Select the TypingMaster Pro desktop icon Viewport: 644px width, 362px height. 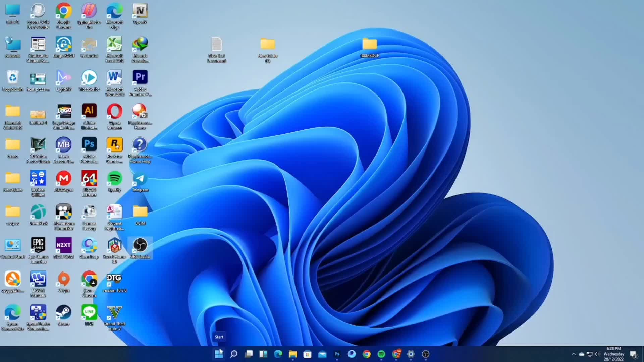(89, 16)
